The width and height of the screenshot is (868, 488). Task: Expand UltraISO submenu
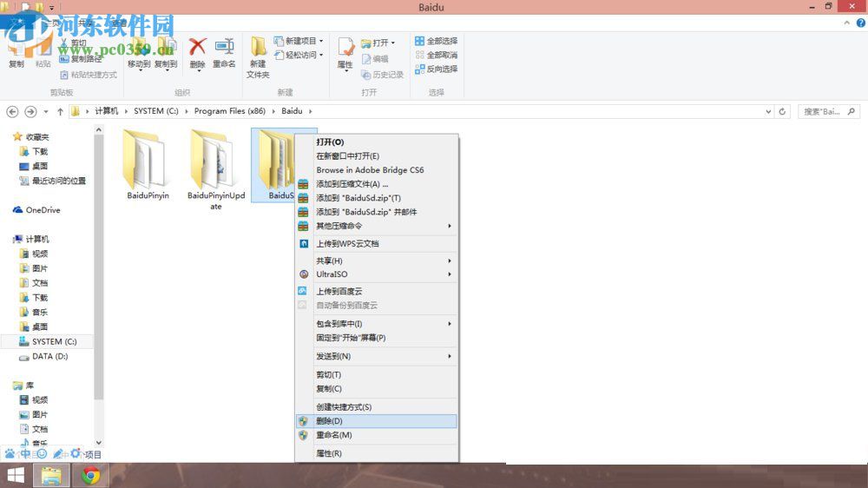[377, 274]
